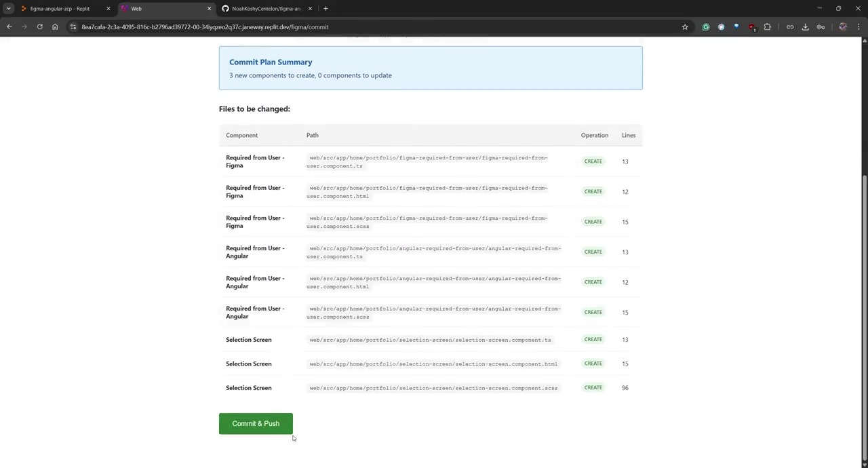Click the line count 96
868x468 pixels.
coord(625,388)
